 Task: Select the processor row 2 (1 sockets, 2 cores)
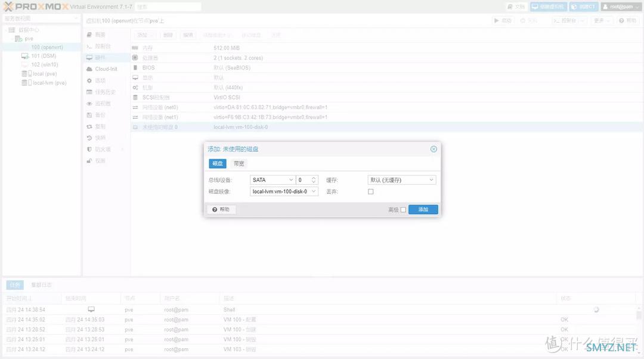pos(387,58)
